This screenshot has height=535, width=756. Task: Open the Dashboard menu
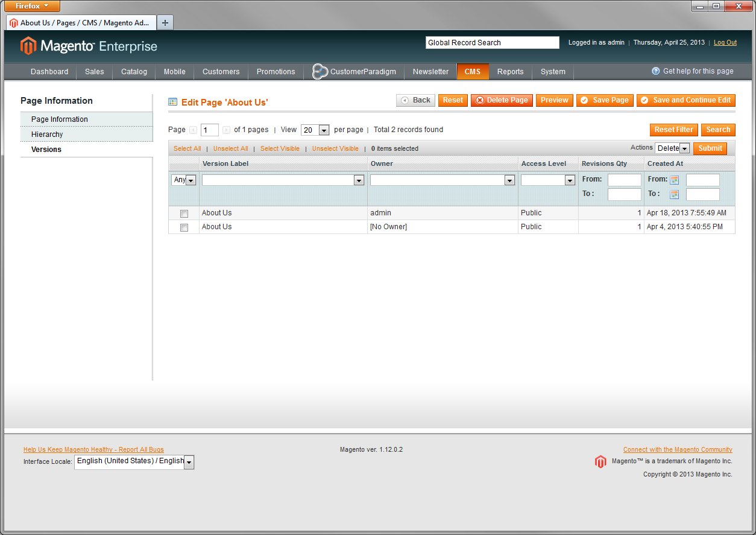click(x=49, y=71)
